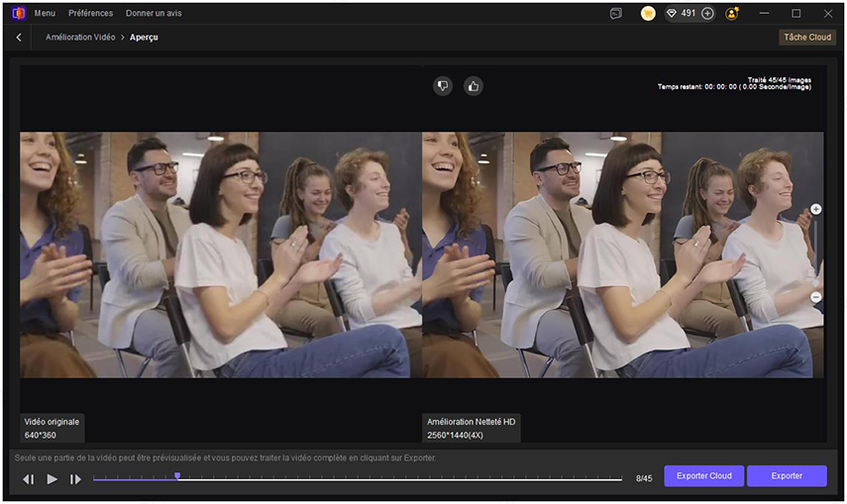Click Donner un avis
Viewport: 847px width, 504px height.
coord(154,14)
